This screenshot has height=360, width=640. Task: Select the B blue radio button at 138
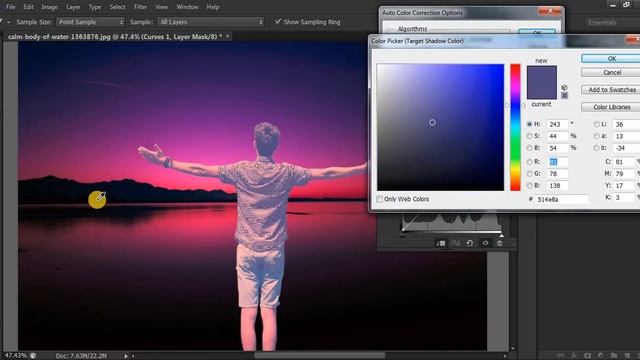coord(529,185)
